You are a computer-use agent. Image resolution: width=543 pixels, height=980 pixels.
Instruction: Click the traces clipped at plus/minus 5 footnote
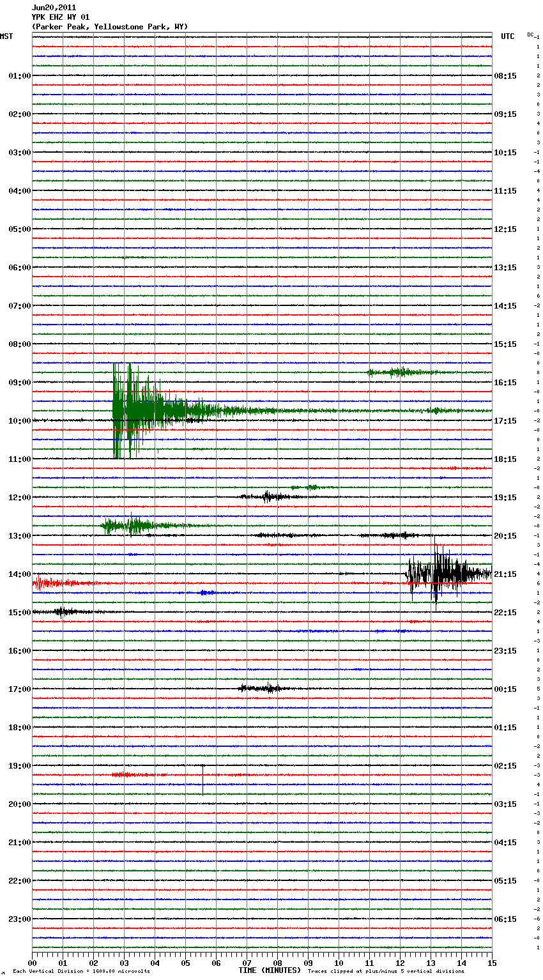pos(386,972)
